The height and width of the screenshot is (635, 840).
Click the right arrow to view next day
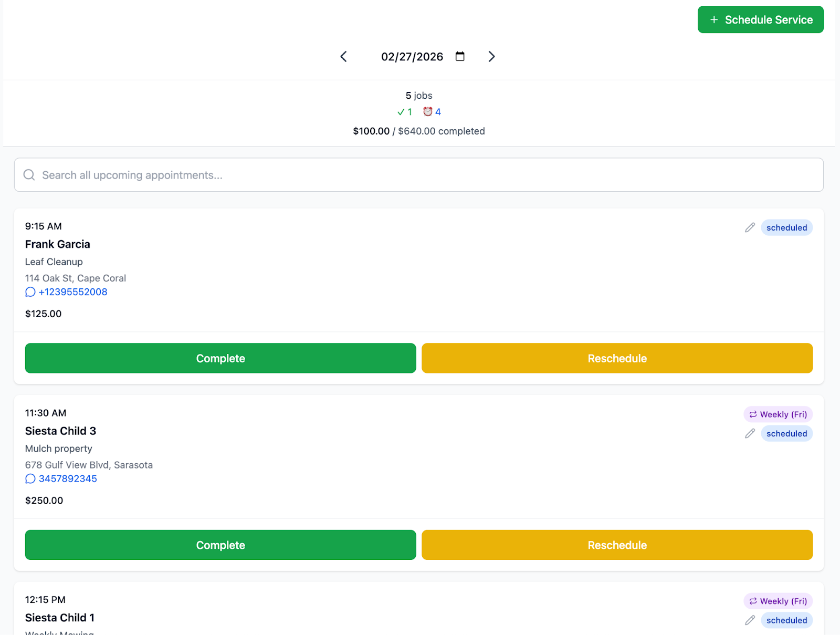[x=491, y=56]
